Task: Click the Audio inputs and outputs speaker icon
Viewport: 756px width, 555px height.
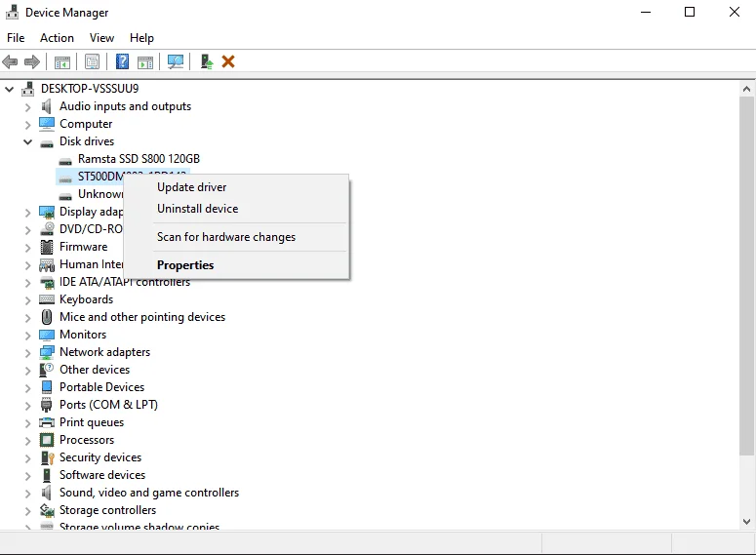Action: pyautogui.click(x=47, y=106)
